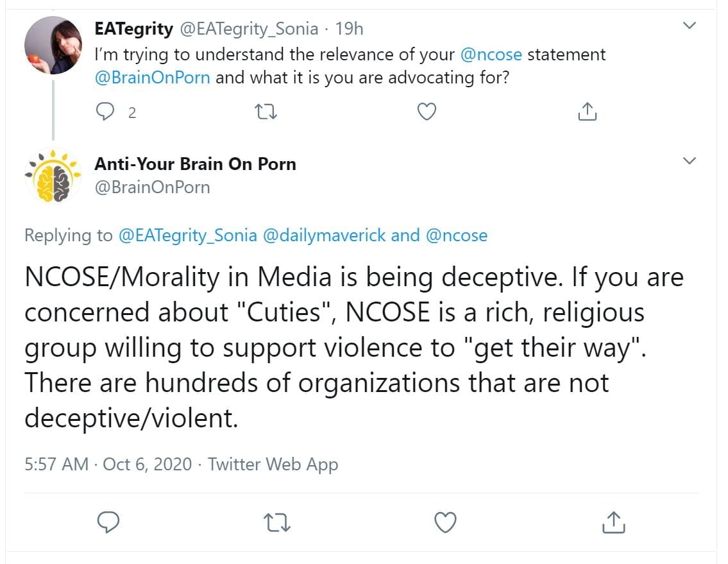Open the EATegrity profile picture
This screenshot has height=564, width=728.
click(53, 46)
